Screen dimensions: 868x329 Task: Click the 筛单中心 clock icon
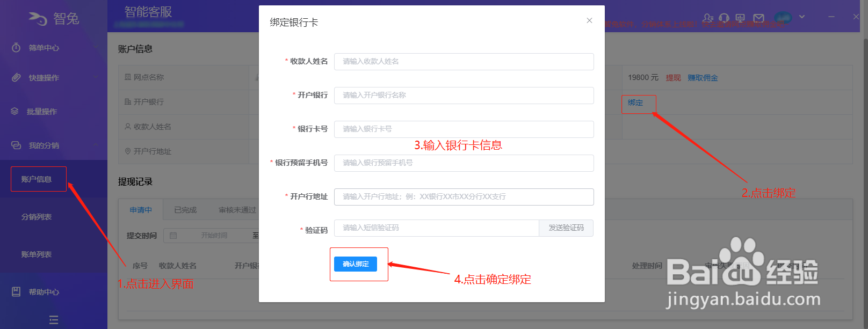(16, 47)
